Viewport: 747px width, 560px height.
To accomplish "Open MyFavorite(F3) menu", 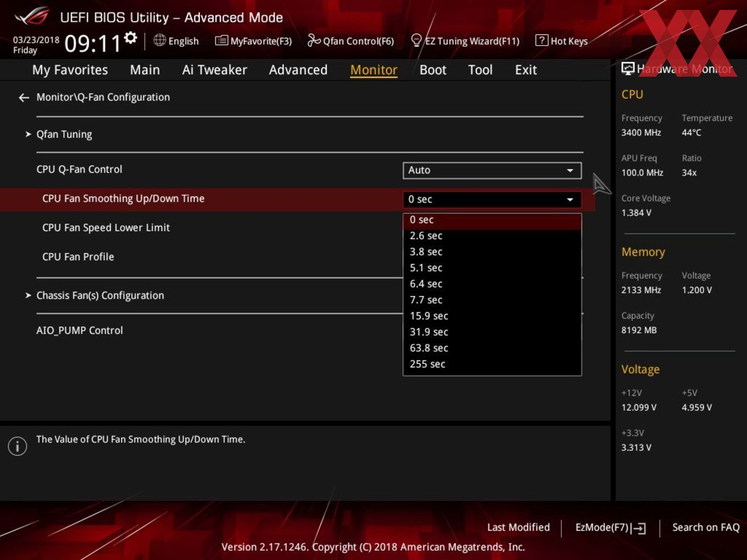I will click(253, 41).
